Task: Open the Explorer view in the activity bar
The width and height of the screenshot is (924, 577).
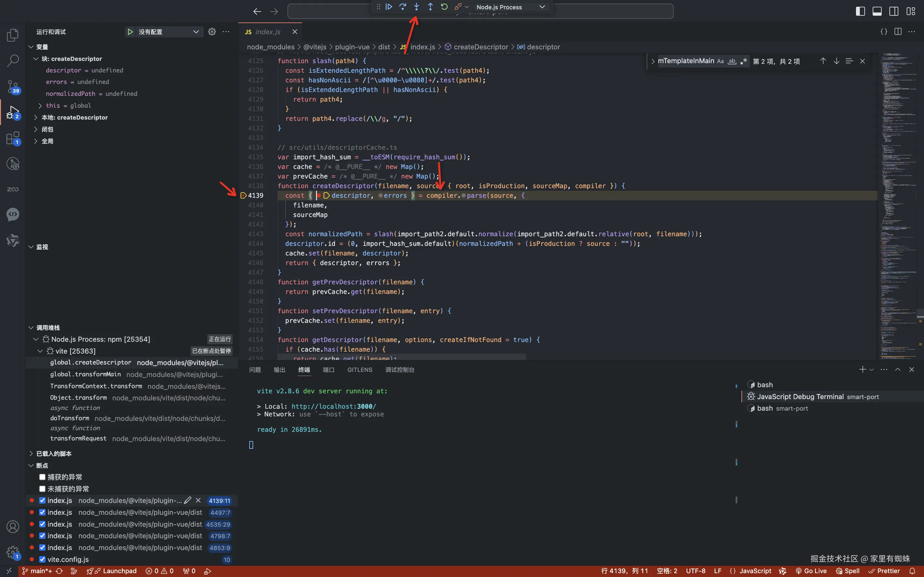Action: (13, 35)
